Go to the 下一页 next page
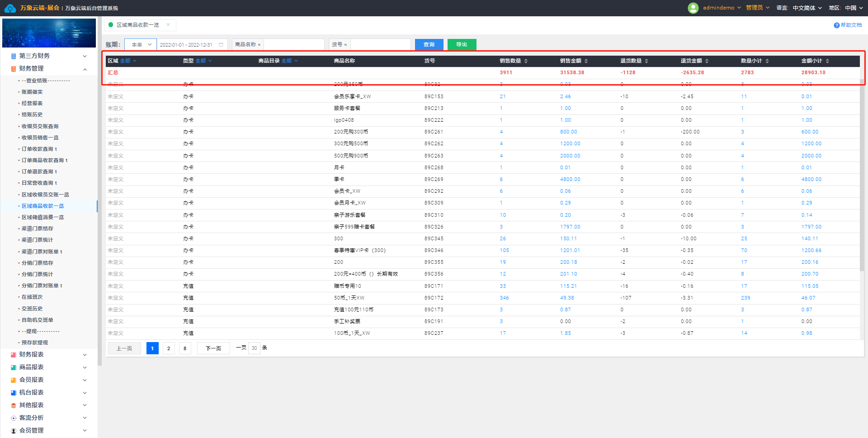The height and width of the screenshot is (438, 868). (213, 348)
